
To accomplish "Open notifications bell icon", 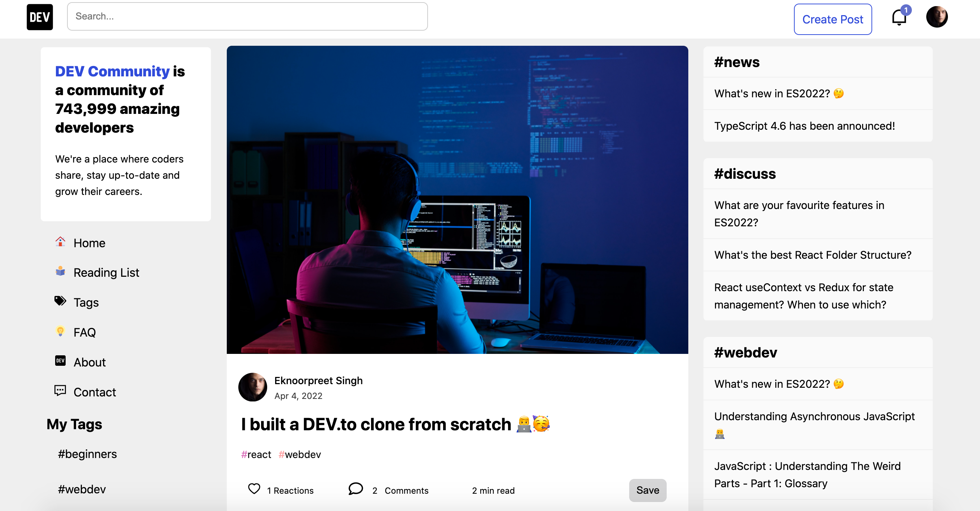I will click(x=899, y=18).
